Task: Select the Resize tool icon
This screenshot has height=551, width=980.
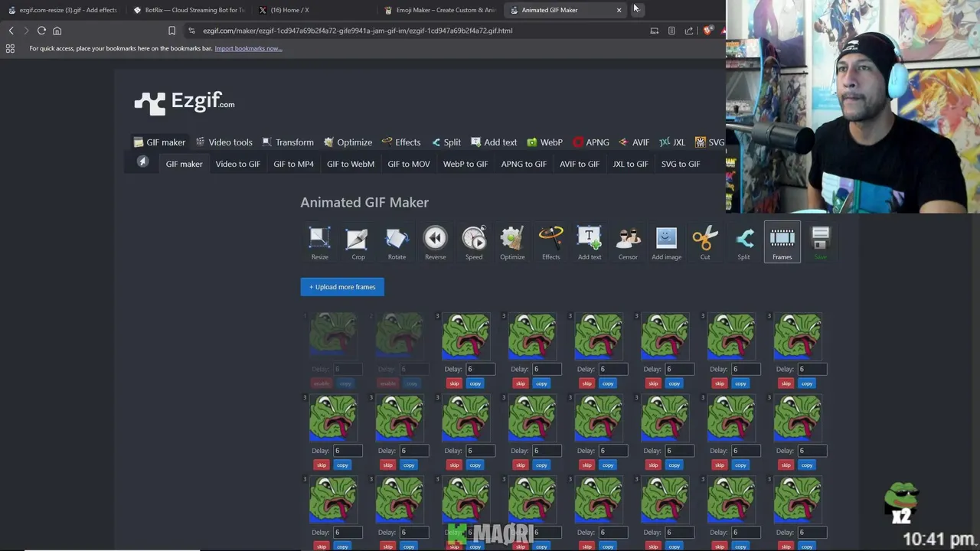Action: [x=320, y=243]
